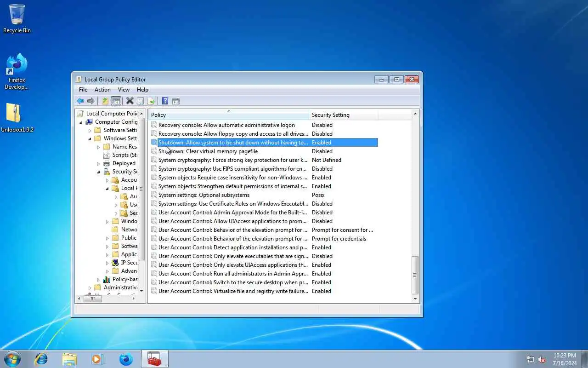This screenshot has height=368, width=588.
Task: Click the Policy-based QoS chart icon
Action: point(107,279)
